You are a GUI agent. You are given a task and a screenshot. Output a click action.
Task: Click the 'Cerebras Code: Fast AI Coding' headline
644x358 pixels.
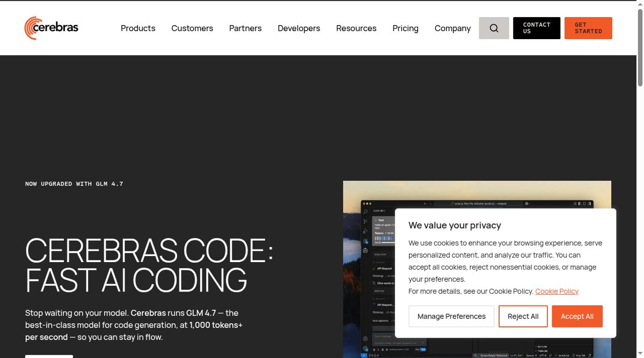149,265
